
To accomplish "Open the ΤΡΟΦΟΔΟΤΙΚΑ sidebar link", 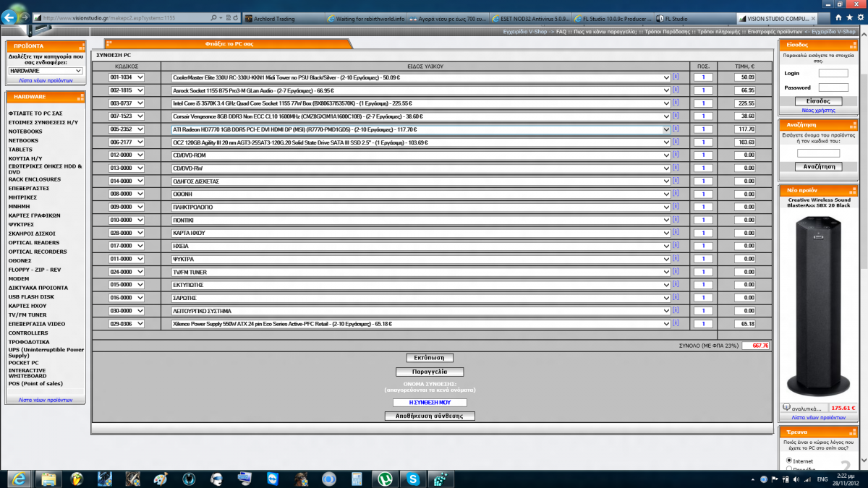I will coord(29,341).
